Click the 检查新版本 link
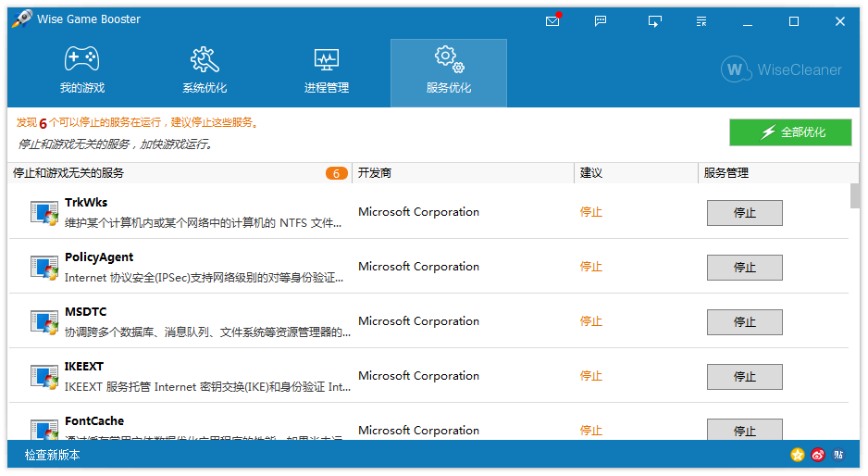Viewport: 868px width, 476px height. [x=53, y=455]
